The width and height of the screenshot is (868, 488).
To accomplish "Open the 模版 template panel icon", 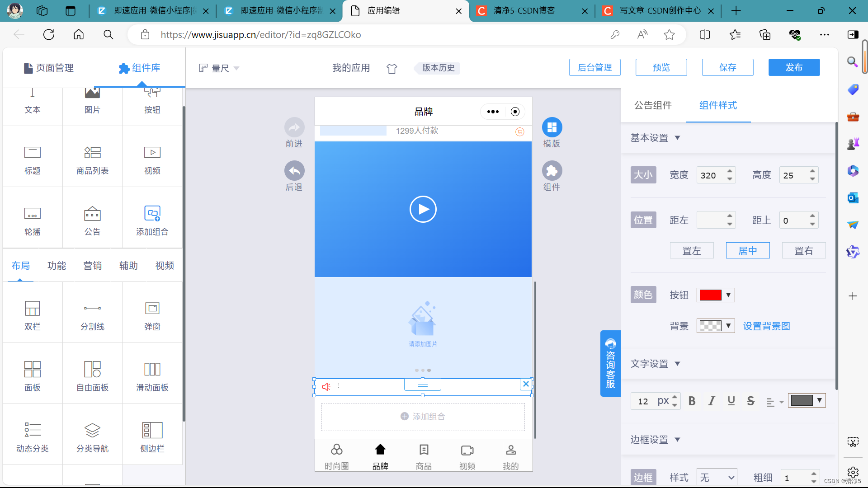I will 552,127.
